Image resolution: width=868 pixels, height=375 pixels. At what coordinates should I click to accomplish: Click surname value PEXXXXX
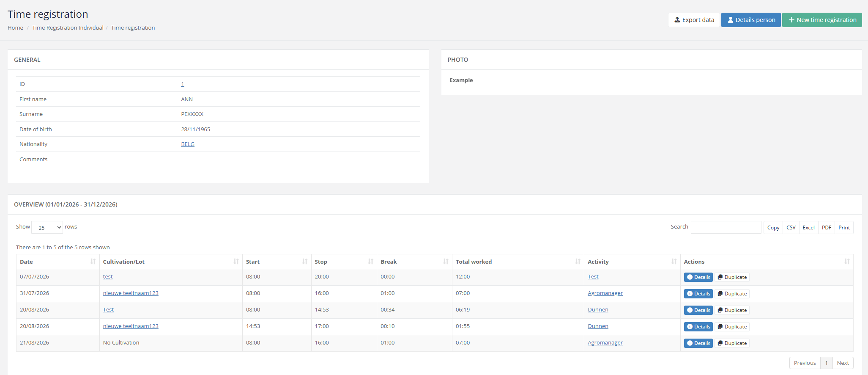(192, 114)
